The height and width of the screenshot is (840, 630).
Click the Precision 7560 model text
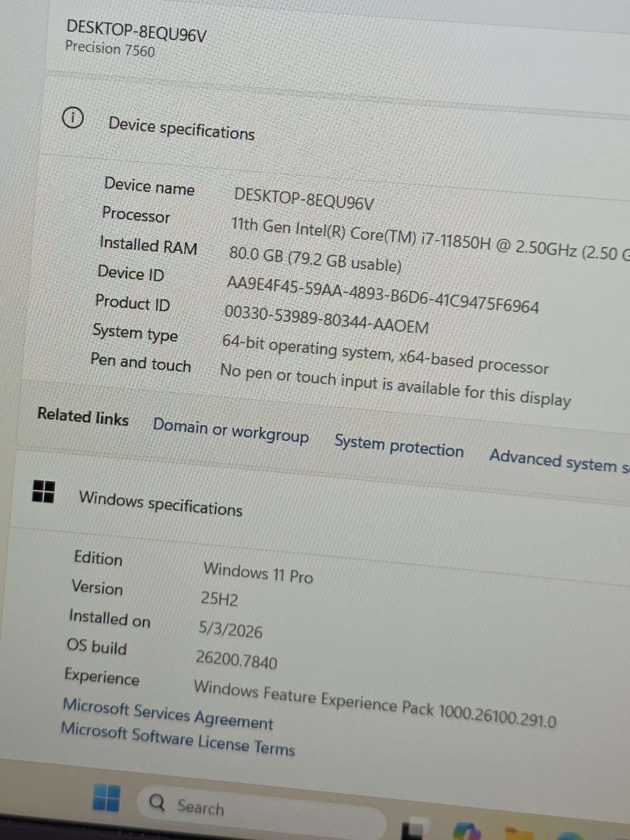point(110,48)
